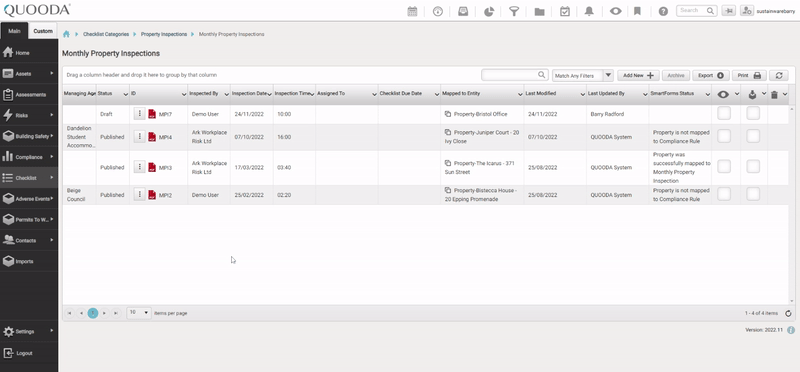The height and width of the screenshot is (372, 800).
Task: Open the items per page dropdown
Action: [x=139, y=313]
